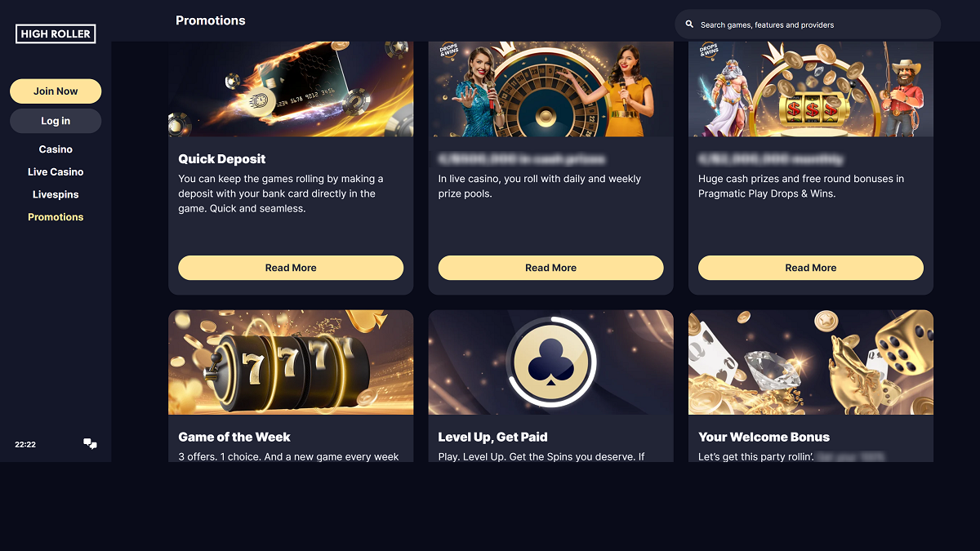Open the Quick Deposit flaming card banner

291,89
